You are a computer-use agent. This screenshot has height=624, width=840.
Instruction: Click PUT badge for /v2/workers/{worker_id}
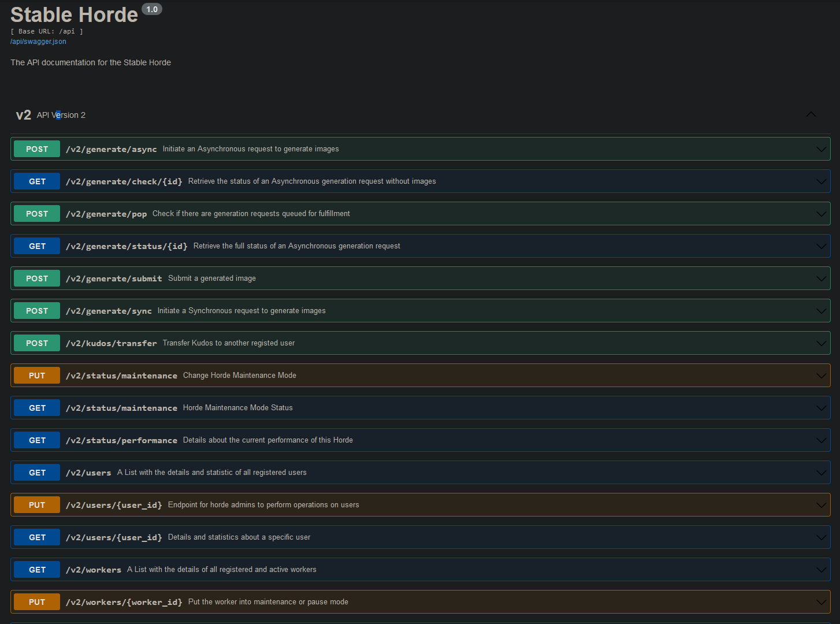[37, 602]
